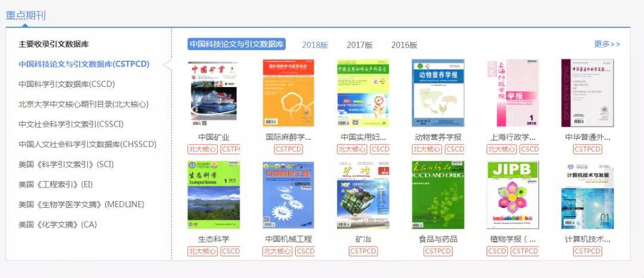Click the 北大核心 tag under 中国矿业
Image resolution: width=644 pixels, height=278 pixels.
click(203, 149)
